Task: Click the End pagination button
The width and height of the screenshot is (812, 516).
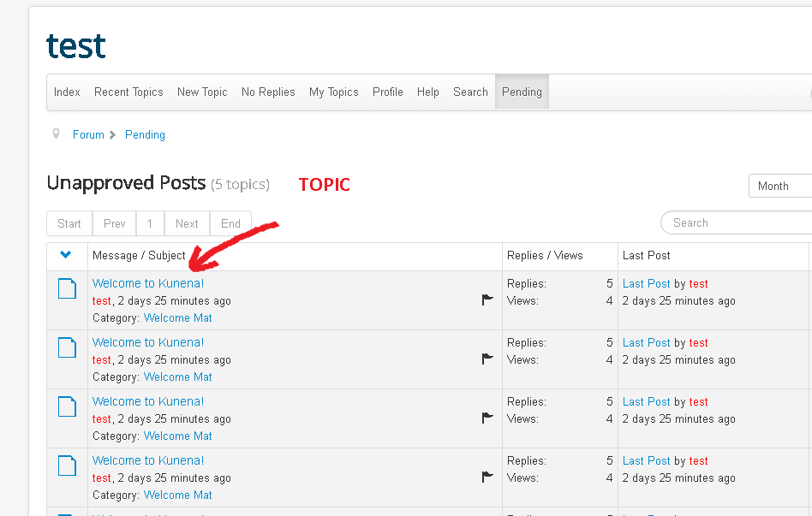Action: click(230, 223)
